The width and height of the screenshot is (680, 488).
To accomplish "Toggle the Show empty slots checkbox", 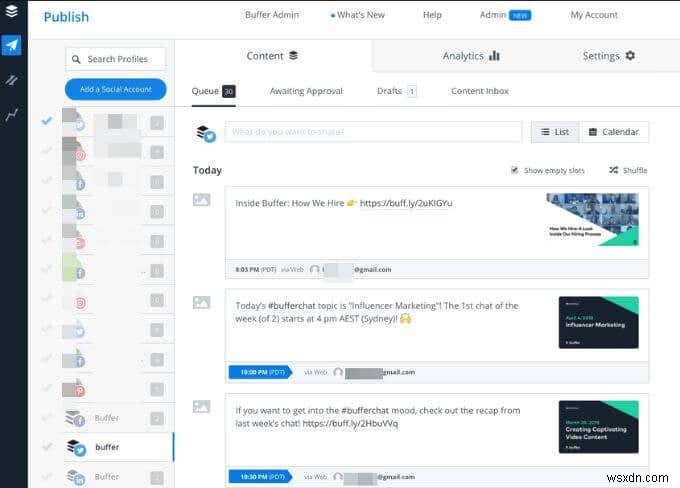I will (x=514, y=170).
